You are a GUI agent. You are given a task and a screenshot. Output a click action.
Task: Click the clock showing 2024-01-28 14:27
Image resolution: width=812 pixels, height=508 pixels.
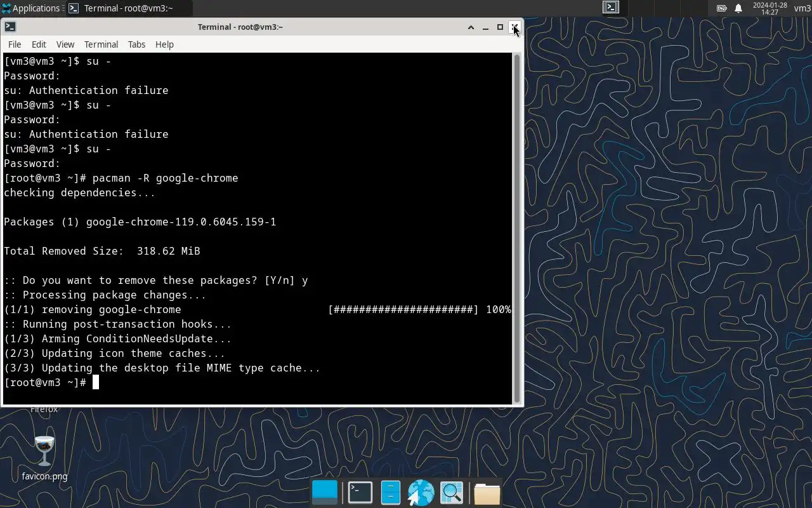click(x=770, y=8)
